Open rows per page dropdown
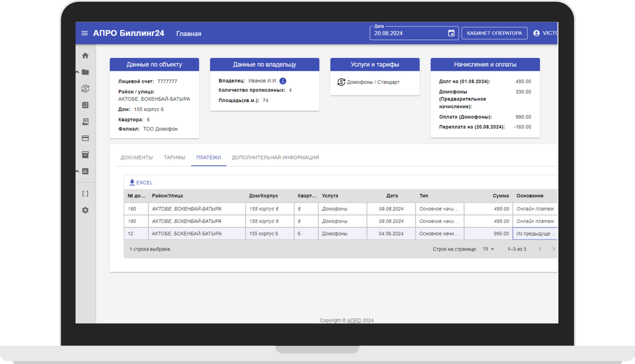The image size is (635, 364). pyautogui.click(x=488, y=249)
